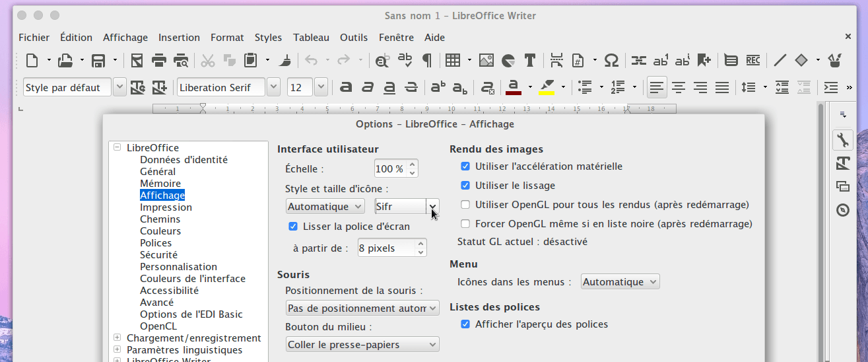Screen dimensions: 868x362
Task: Select the Clone Formatting brush icon
Action: (285, 61)
